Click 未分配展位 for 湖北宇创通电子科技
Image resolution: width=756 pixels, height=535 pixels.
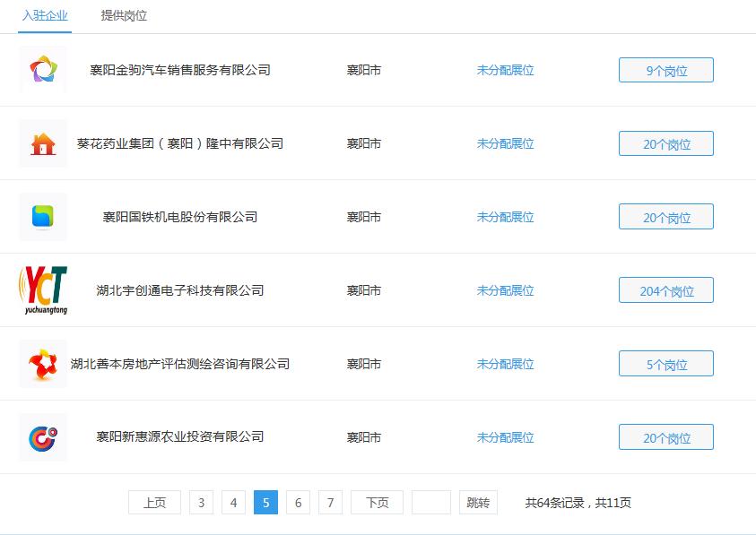click(x=505, y=290)
